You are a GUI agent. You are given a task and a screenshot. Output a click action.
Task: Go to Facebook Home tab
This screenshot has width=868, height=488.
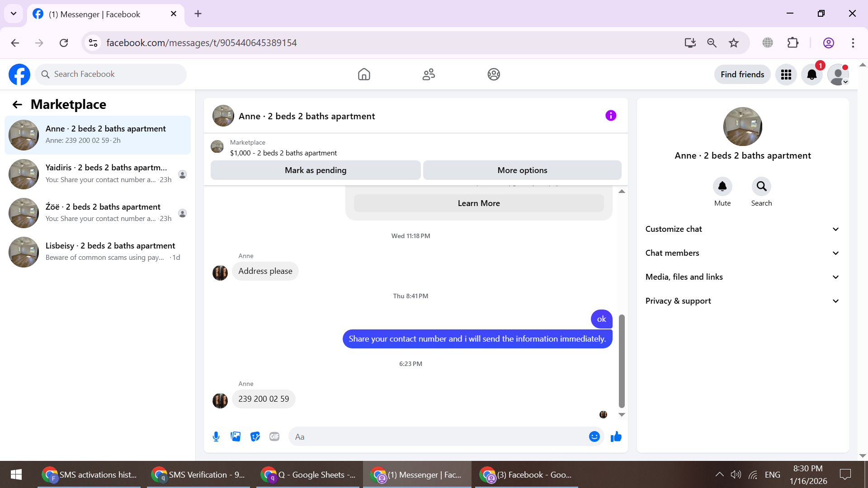tap(364, 75)
